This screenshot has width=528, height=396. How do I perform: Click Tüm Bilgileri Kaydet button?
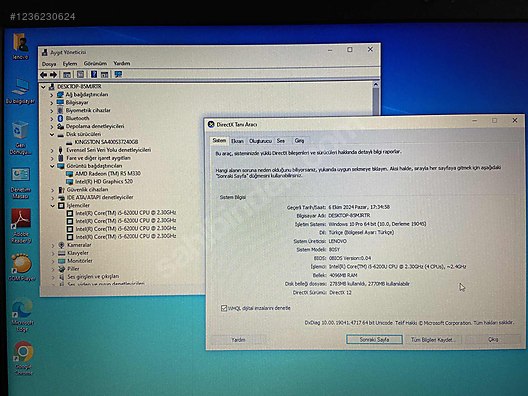(x=433, y=339)
